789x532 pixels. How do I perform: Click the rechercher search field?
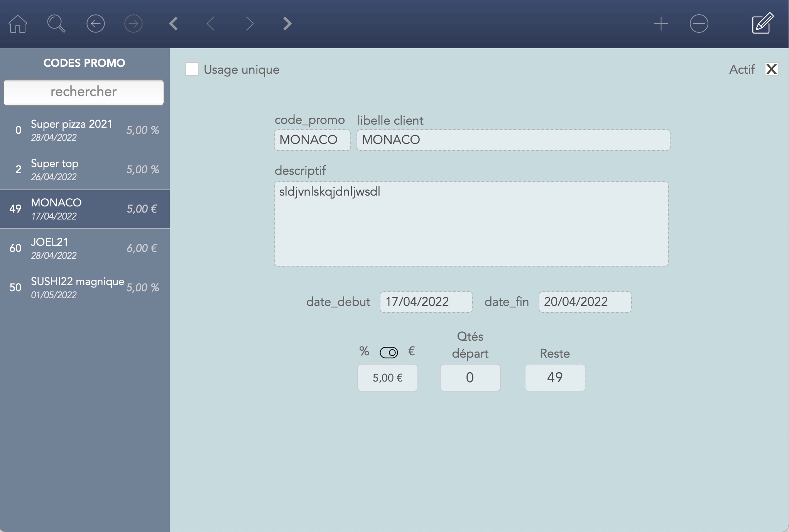click(84, 92)
